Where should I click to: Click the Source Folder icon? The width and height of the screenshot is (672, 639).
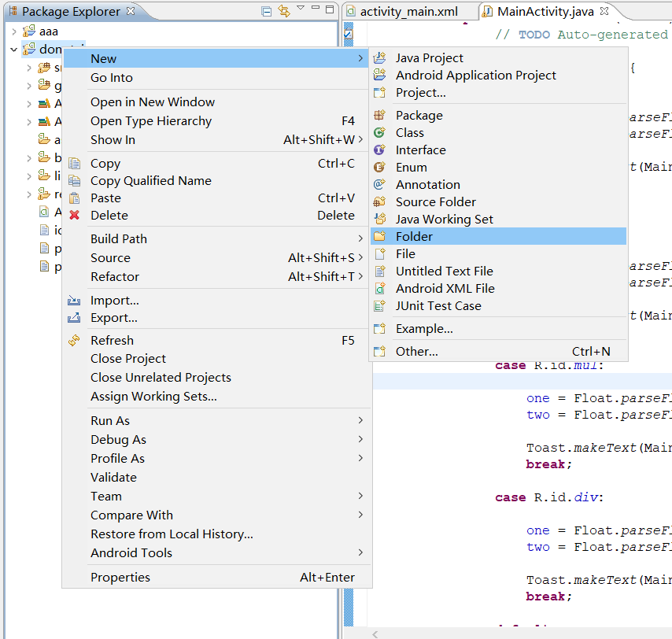[380, 202]
